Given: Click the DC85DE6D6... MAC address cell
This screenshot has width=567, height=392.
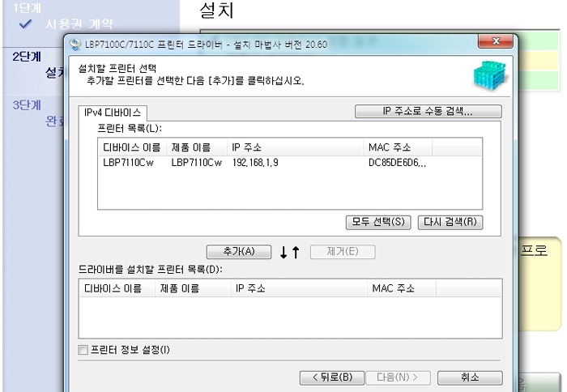Looking at the screenshot, I should [x=397, y=163].
